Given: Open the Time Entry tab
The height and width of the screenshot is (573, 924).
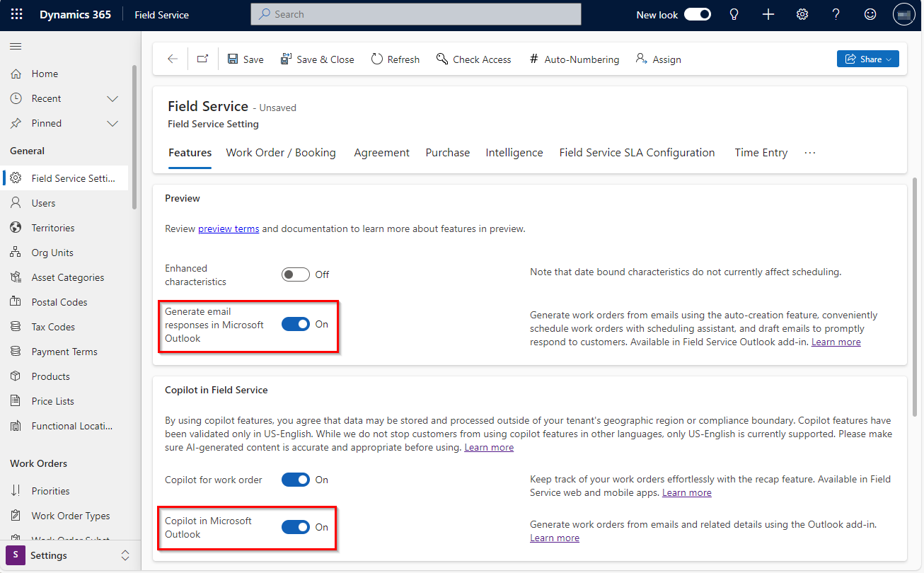Looking at the screenshot, I should pos(761,153).
